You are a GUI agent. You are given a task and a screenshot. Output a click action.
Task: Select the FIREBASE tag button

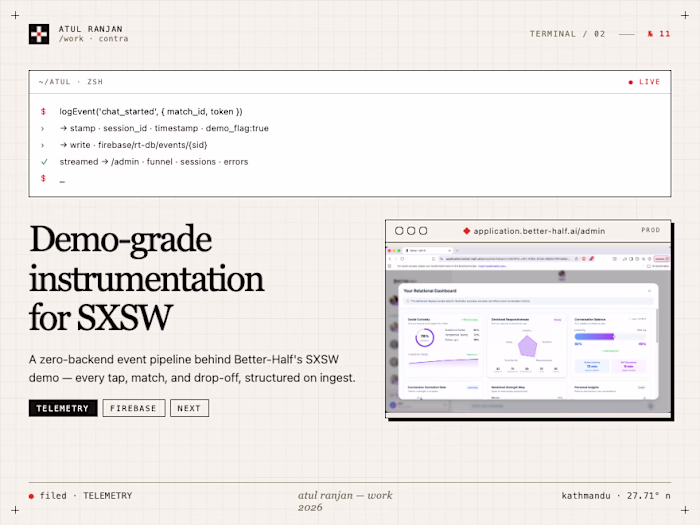(134, 408)
